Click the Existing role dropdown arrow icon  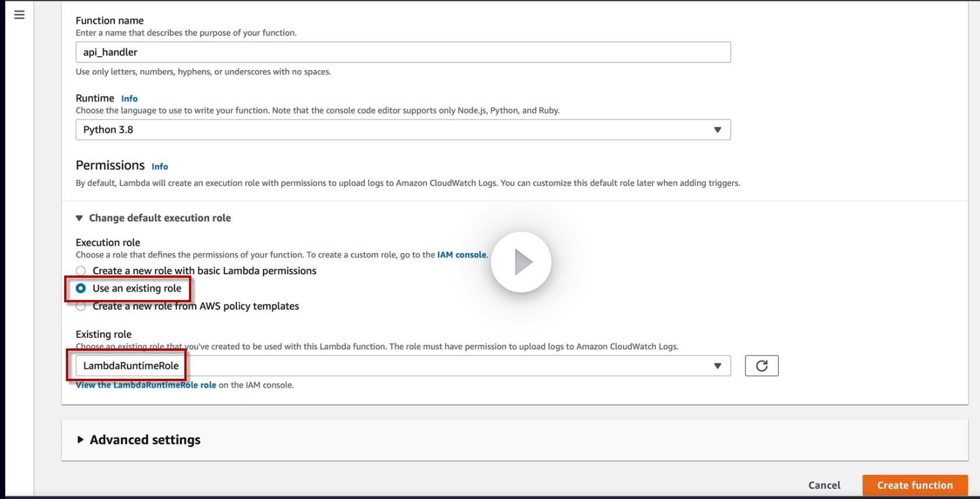(717, 366)
